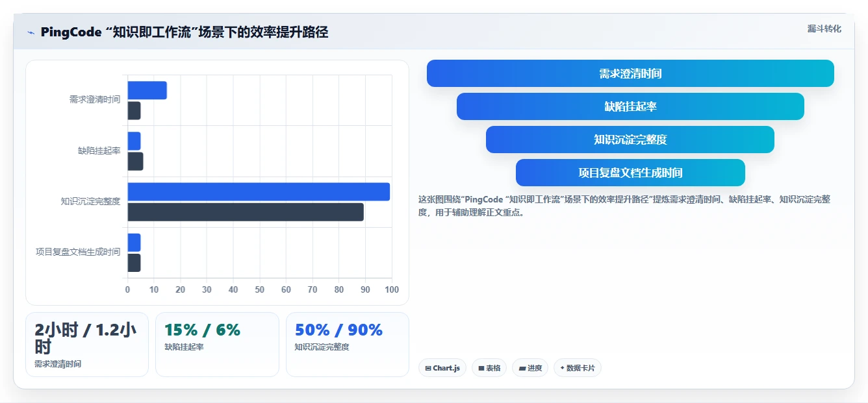868x403 pixels.
Task: Click the 2小时 / 1.2小时 stat value
Action: coord(86,338)
